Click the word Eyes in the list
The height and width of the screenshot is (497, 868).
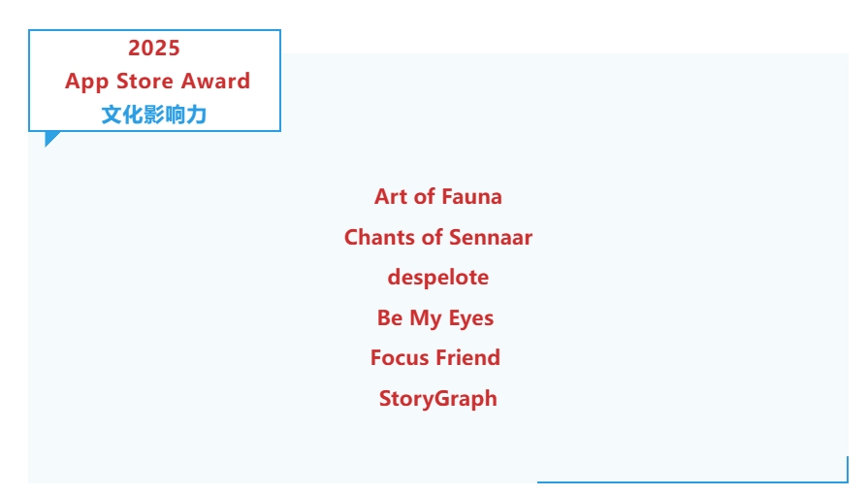pyautogui.click(x=470, y=318)
